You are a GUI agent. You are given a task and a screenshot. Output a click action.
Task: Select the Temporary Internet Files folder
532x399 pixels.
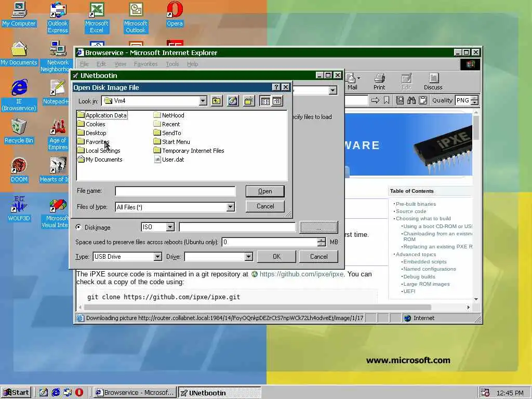pyautogui.click(x=189, y=150)
